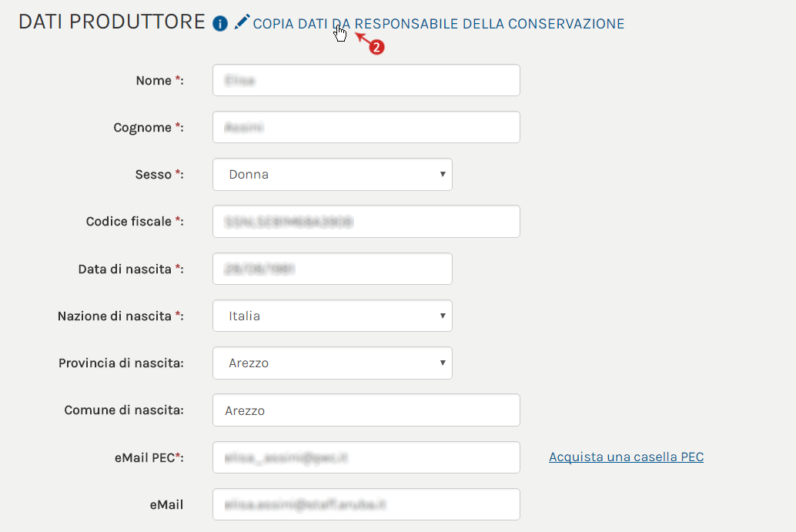Click the blue info icon beside Dati Produttore
796x532 pixels.
tap(220, 23)
